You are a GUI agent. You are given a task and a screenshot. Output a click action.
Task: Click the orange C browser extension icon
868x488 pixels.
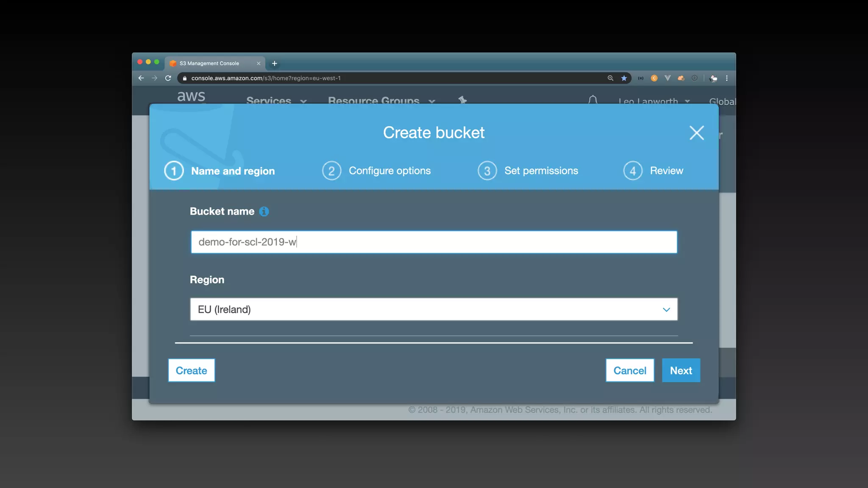pos(654,78)
